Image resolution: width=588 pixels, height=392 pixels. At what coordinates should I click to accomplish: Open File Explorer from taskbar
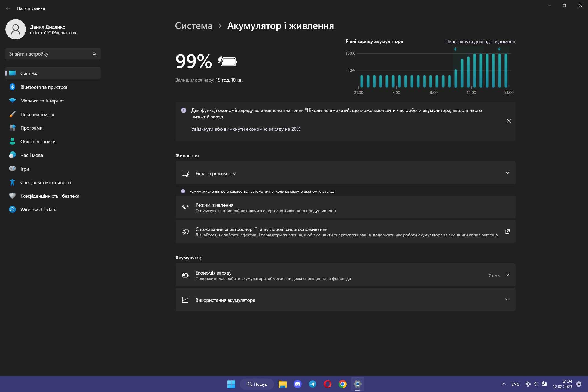click(x=282, y=384)
